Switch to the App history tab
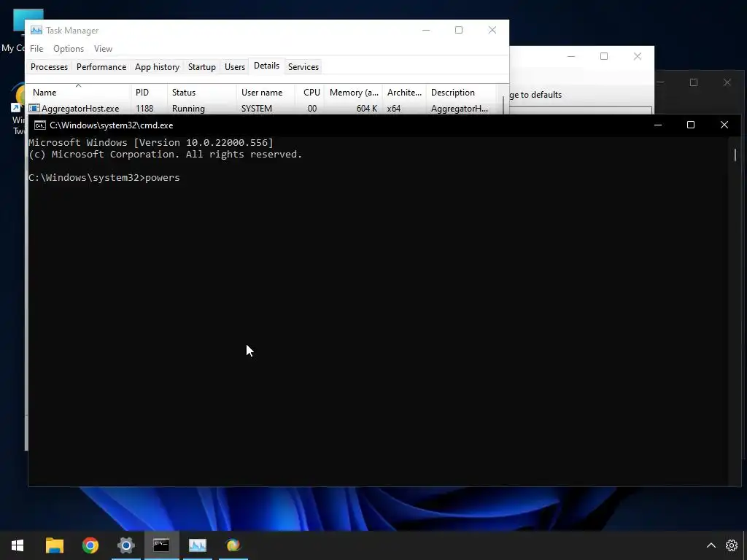Viewport: 747px width, 560px height. pos(158,67)
